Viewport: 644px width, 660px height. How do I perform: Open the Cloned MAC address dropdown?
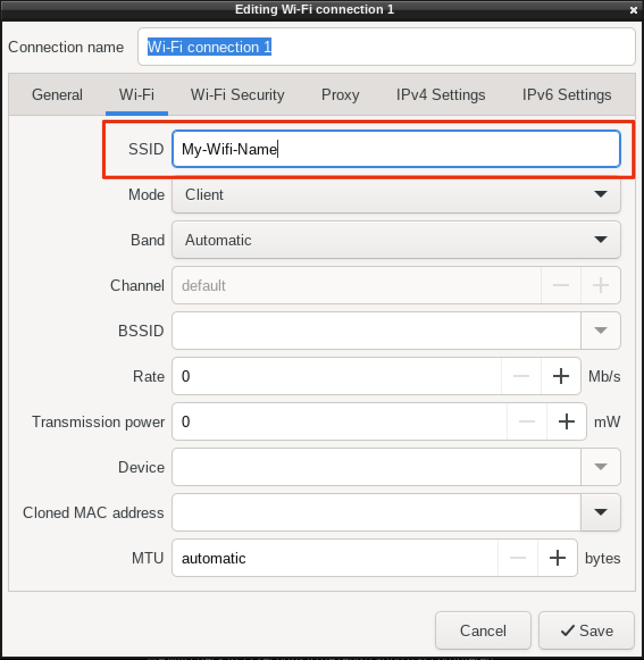(x=600, y=512)
